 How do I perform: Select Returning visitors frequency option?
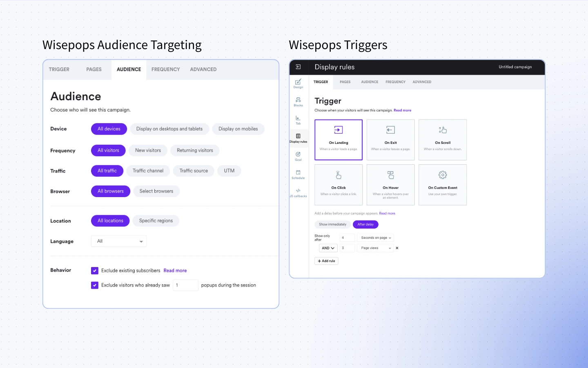tap(195, 150)
